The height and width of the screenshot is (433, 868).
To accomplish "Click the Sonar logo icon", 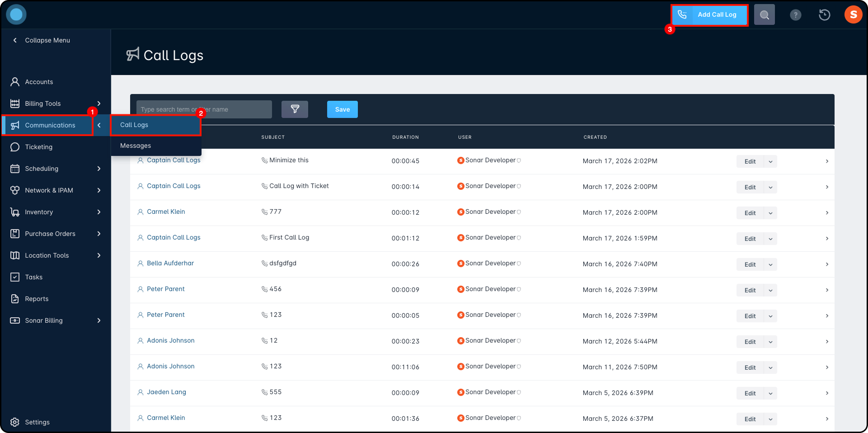I will (x=16, y=14).
